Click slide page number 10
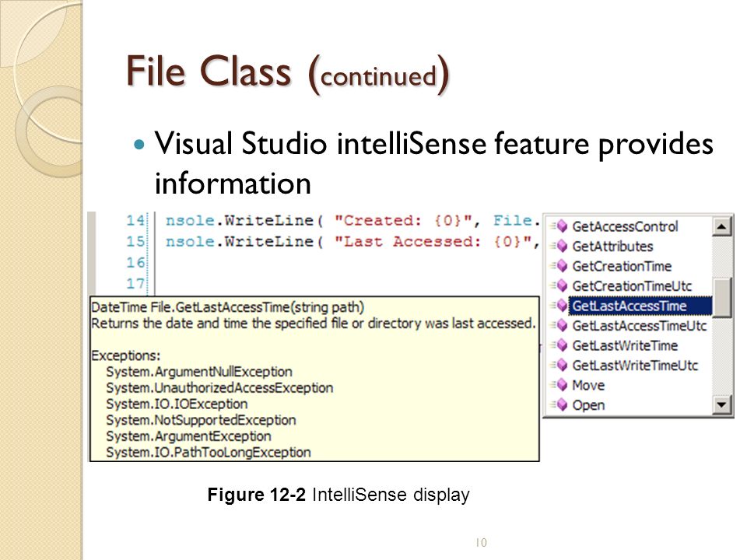 [481, 542]
